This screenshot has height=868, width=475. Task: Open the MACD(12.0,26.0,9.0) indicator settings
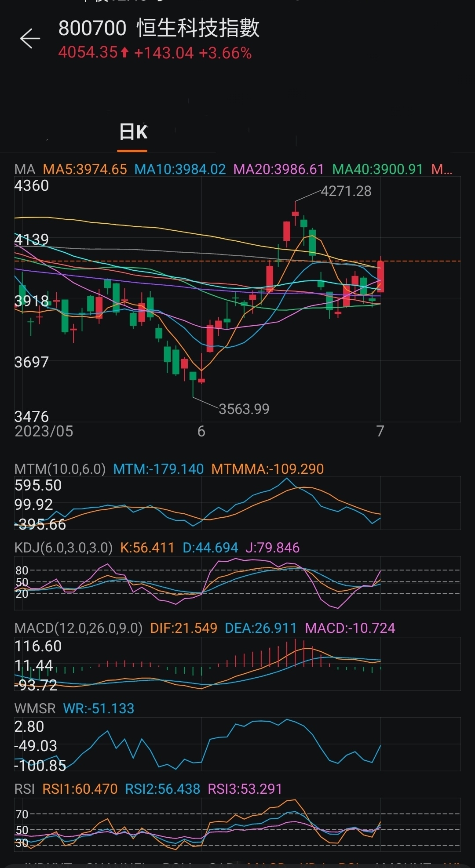[78, 628]
